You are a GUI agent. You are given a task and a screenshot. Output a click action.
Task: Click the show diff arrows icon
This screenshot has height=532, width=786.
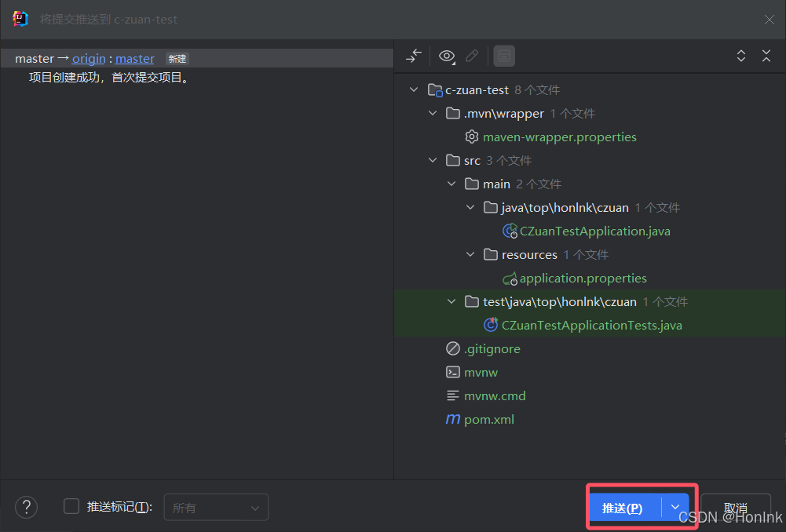pyautogui.click(x=414, y=56)
